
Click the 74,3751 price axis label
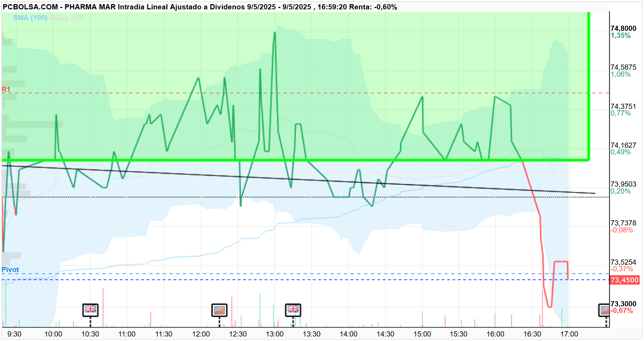623,106
